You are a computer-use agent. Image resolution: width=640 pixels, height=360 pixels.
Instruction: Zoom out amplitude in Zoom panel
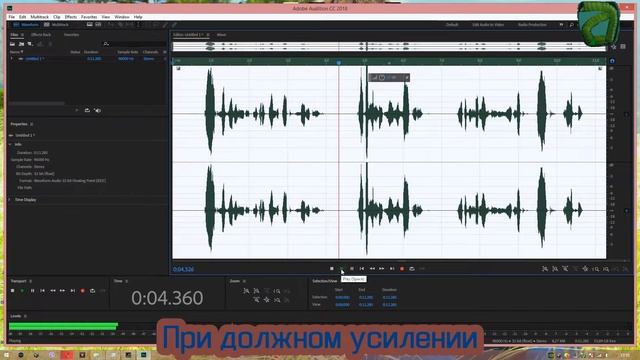click(x=256, y=291)
